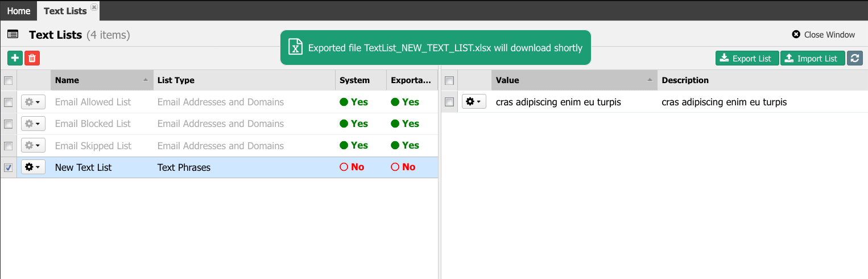This screenshot has height=279, width=868.
Task: Check the cras adipiscing value row checkbox
Action: (449, 102)
